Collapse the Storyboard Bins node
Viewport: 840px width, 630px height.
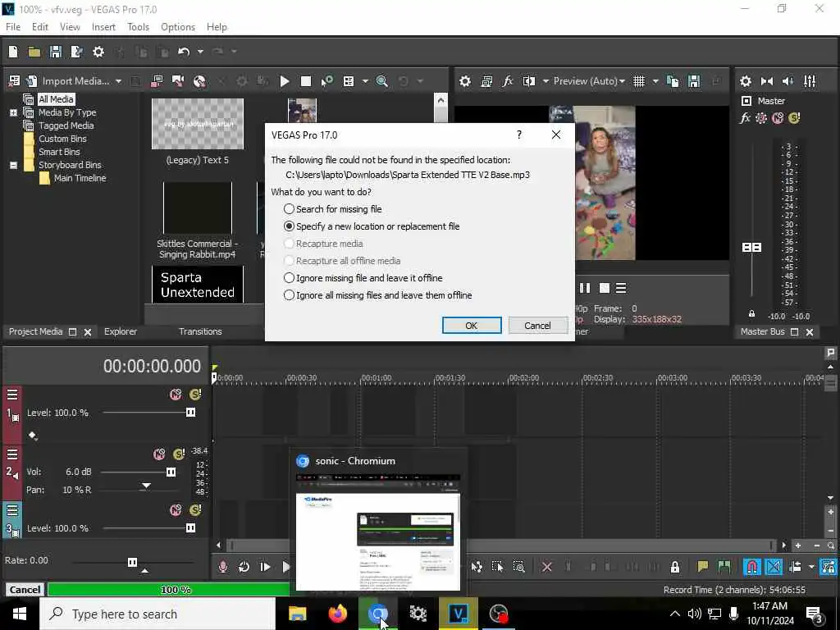coord(13,165)
